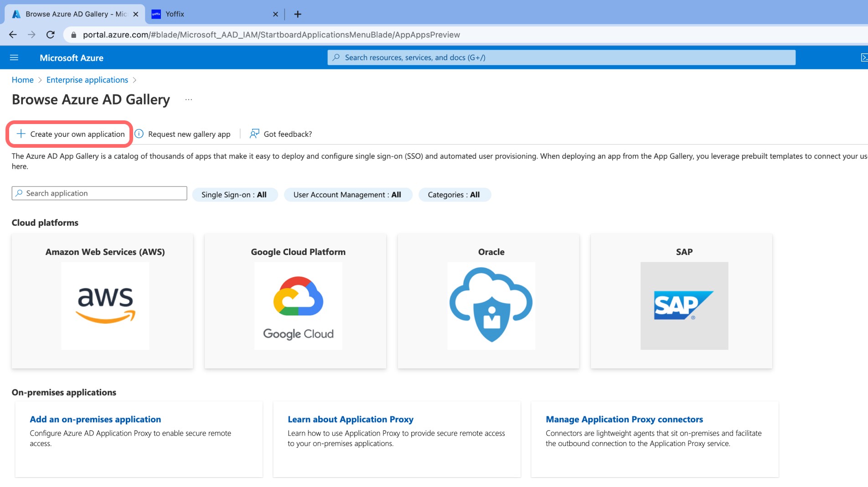The image size is (868, 487).
Task: Open the Single Sign-on filter
Action: (x=234, y=195)
